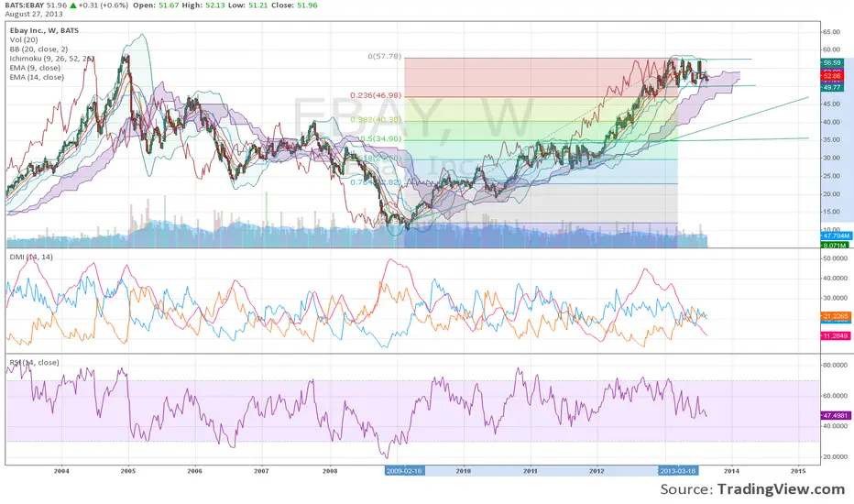Click the 2004 year on time axis
The width and height of the screenshot is (854, 504).
[x=61, y=471]
